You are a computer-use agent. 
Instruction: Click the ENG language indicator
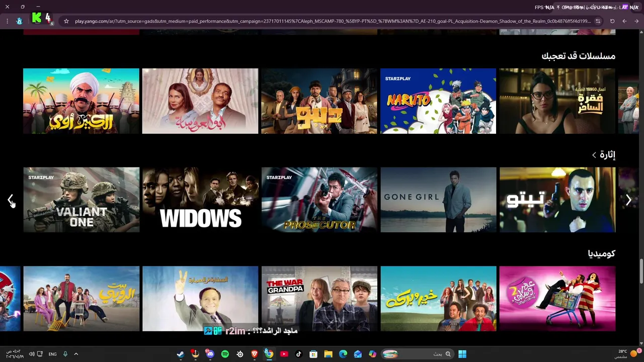point(52,354)
